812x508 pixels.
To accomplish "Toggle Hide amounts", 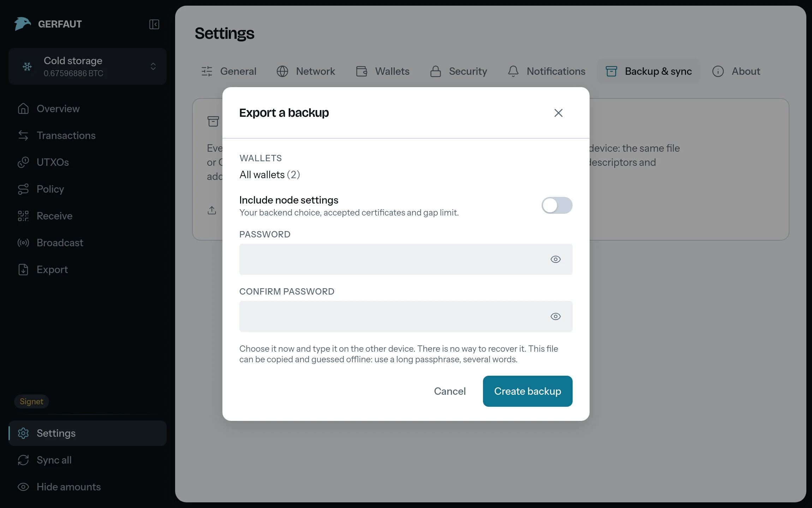I will coord(88,487).
